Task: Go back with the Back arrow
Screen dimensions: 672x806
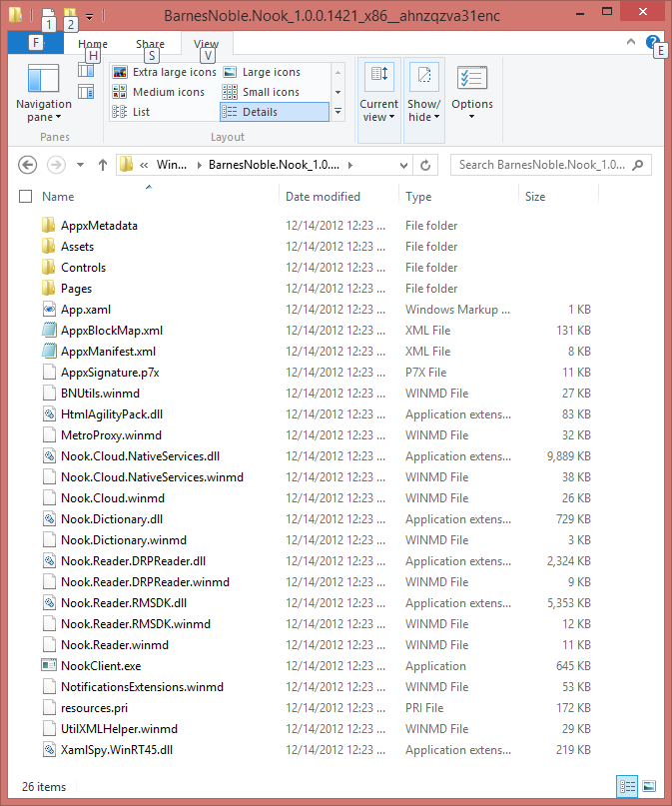Action: [x=28, y=165]
